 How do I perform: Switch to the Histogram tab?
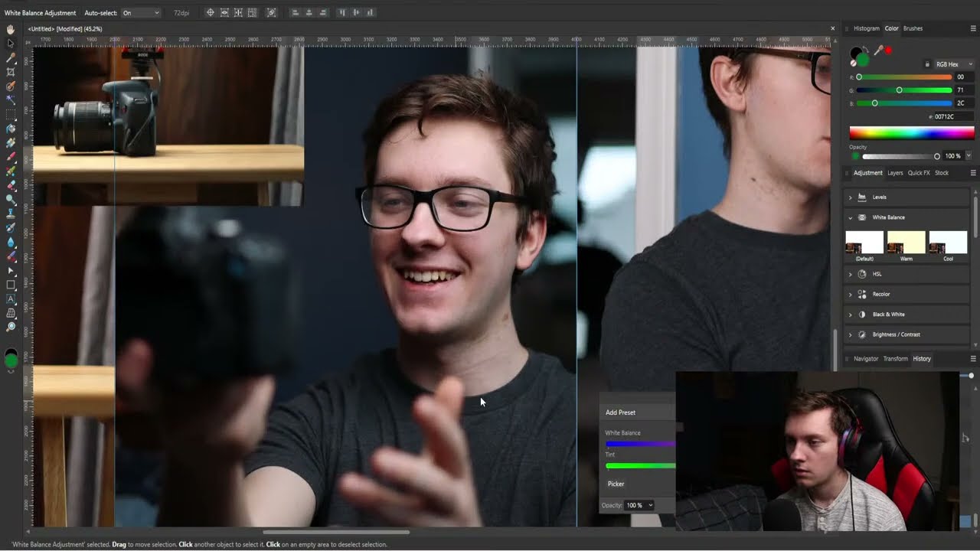coord(867,28)
